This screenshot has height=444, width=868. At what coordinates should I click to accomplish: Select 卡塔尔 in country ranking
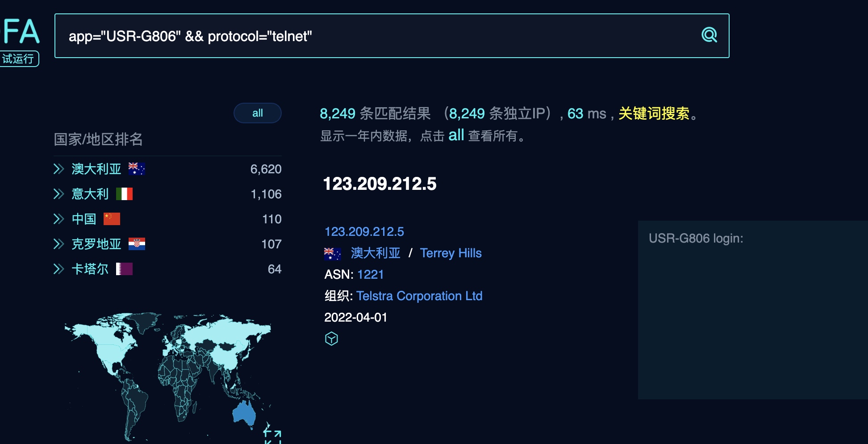pyautogui.click(x=90, y=269)
